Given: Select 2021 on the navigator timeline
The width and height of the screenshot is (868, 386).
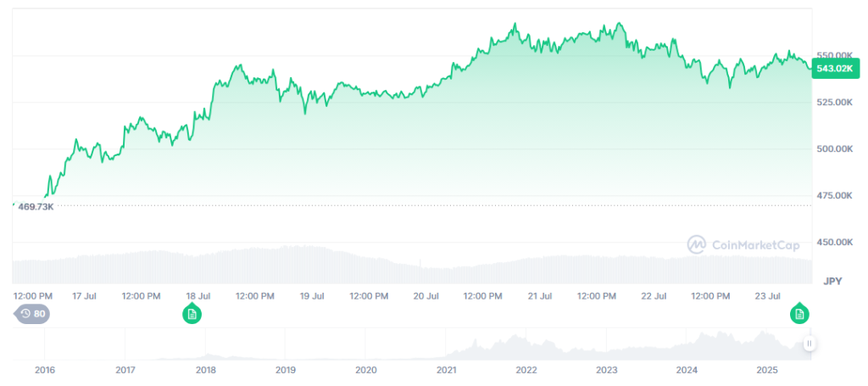Looking at the screenshot, I should (x=446, y=370).
